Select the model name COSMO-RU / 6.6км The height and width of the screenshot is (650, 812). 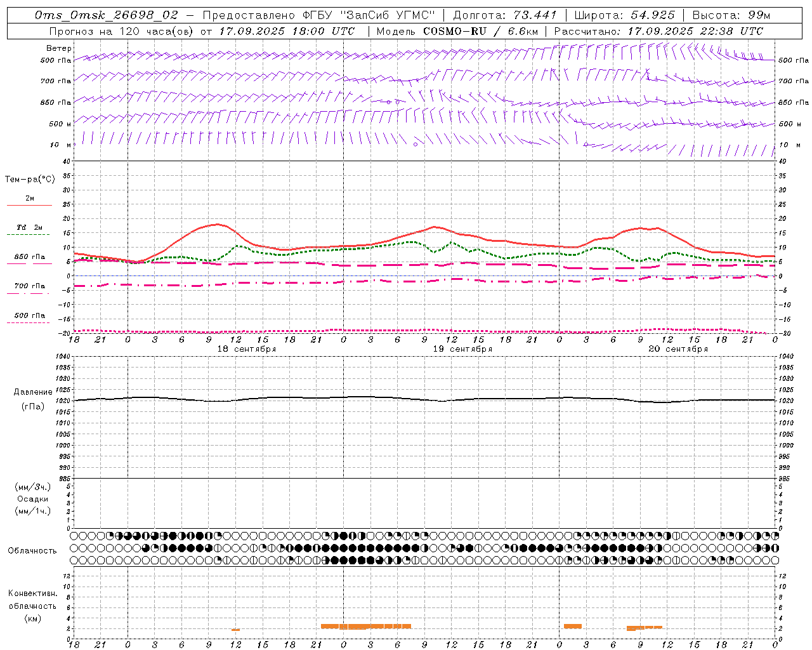coord(480,31)
